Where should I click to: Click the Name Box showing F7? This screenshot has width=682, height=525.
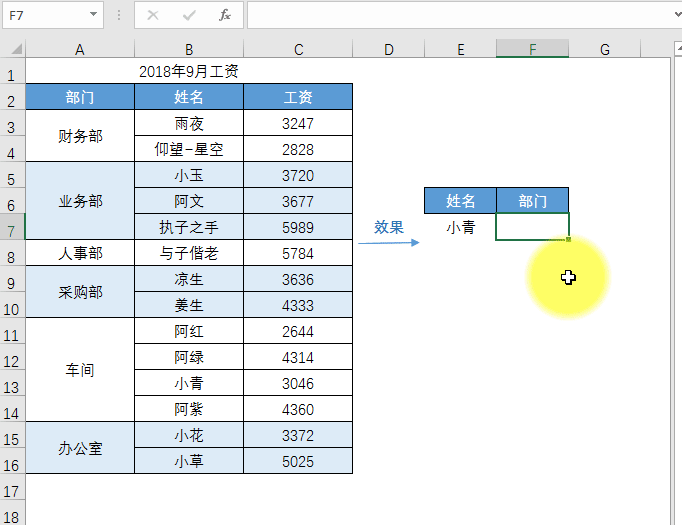click(x=46, y=15)
